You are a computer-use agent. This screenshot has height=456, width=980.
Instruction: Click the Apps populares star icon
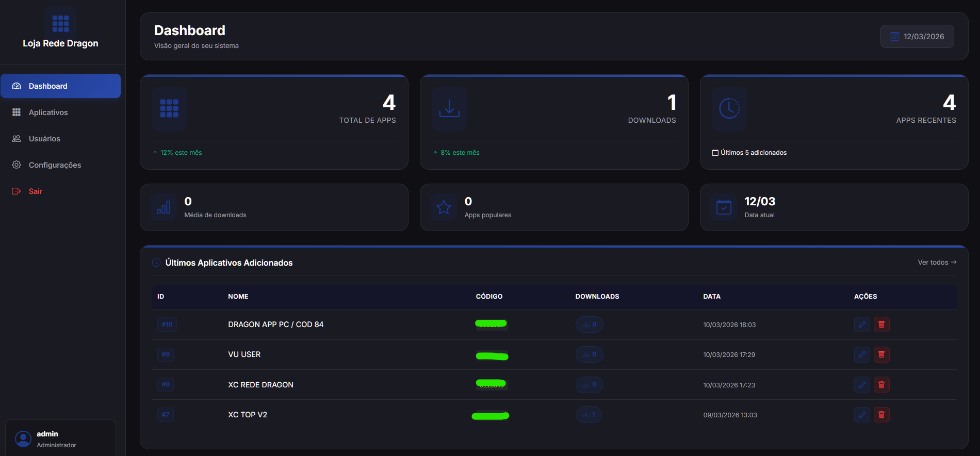tap(444, 207)
